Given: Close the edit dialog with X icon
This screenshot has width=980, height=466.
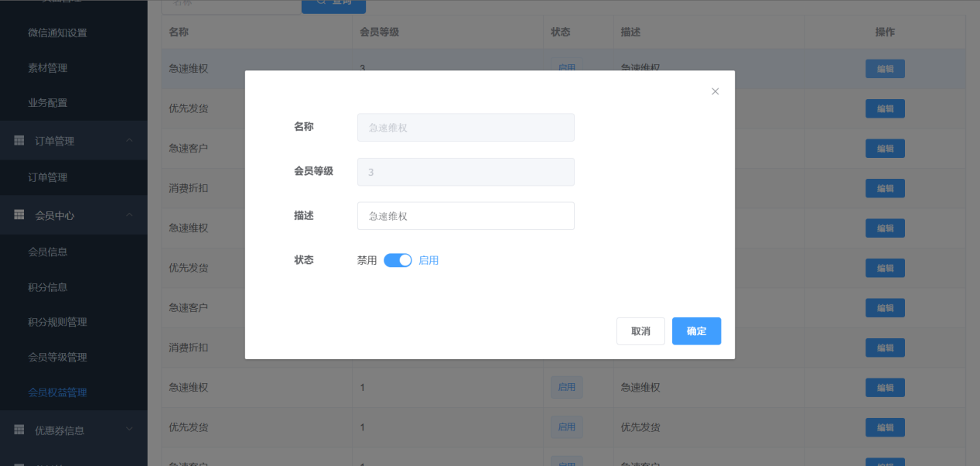Looking at the screenshot, I should point(715,91).
